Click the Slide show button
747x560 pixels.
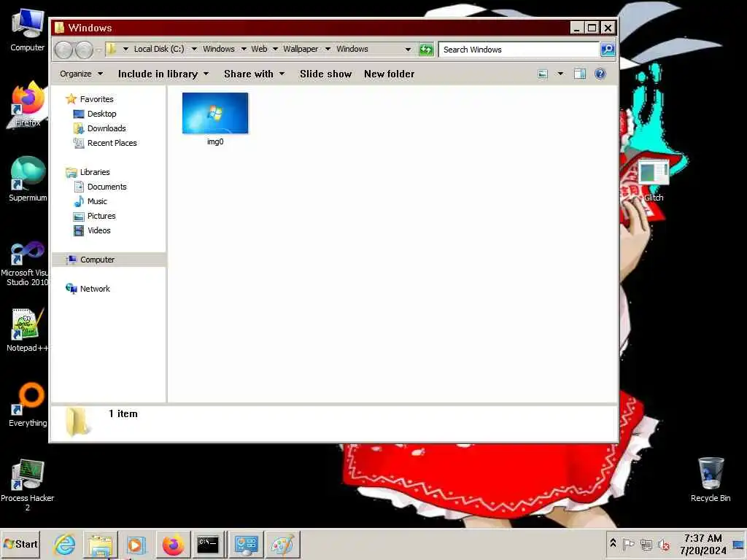pos(325,74)
